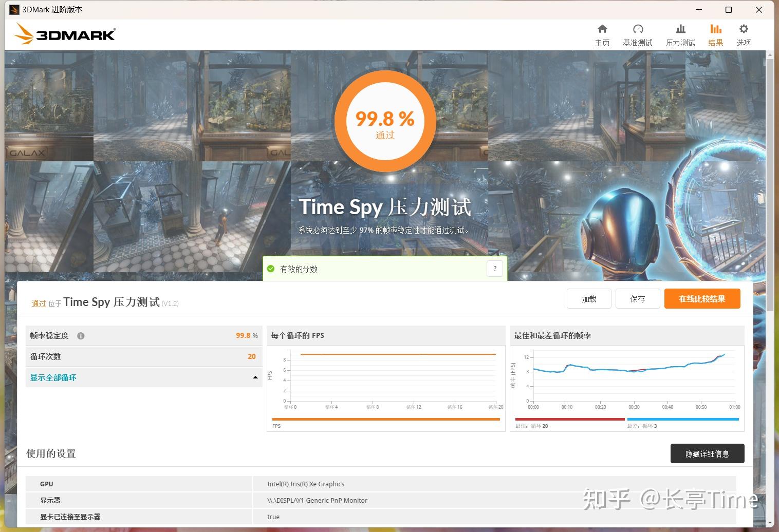The image size is (779, 532).
Task: Click the frame rate stability info icon
Action: point(81,336)
